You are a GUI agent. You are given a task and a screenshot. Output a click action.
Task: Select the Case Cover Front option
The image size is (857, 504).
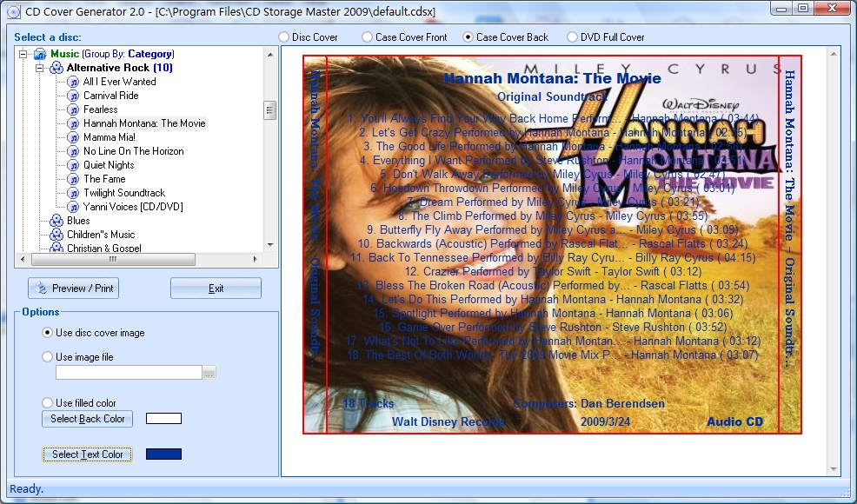pos(368,37)
